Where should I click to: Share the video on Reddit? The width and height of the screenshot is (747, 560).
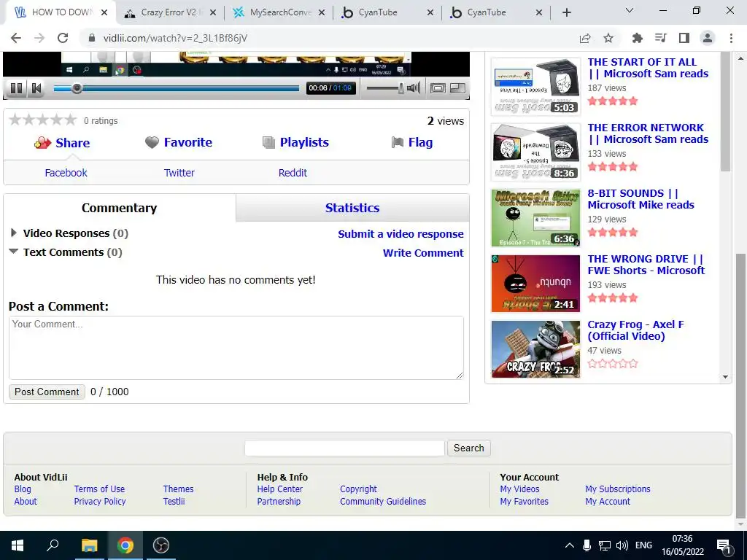[x=293, y=173]
